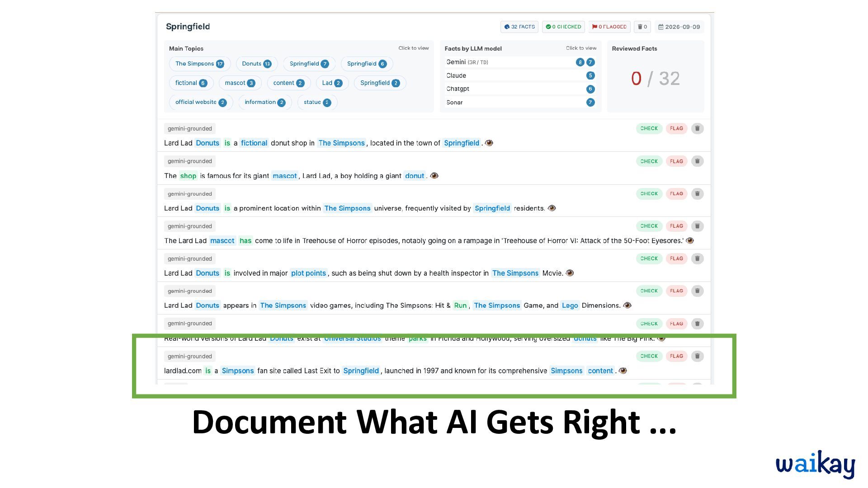Click the 0 Flagged flag badge

609,27
